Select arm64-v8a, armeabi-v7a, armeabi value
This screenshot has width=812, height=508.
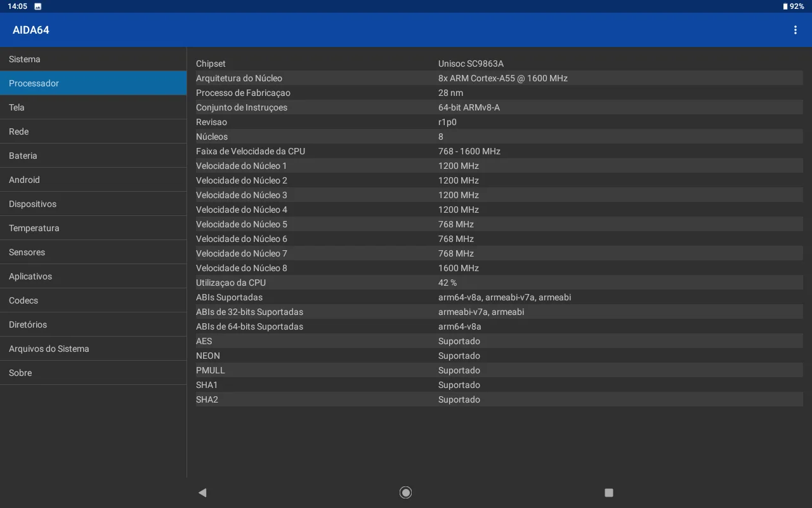coord(504,297)
